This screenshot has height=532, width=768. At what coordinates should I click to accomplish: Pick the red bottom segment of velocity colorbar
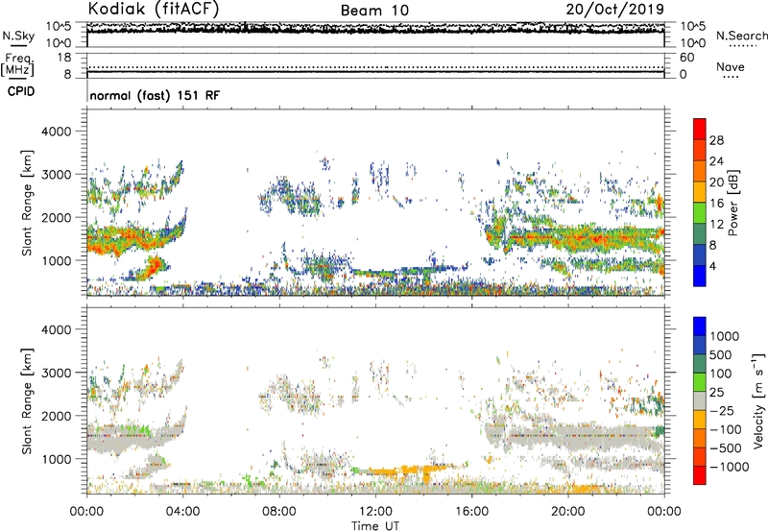pyautogui.click(x=700, y=474)
